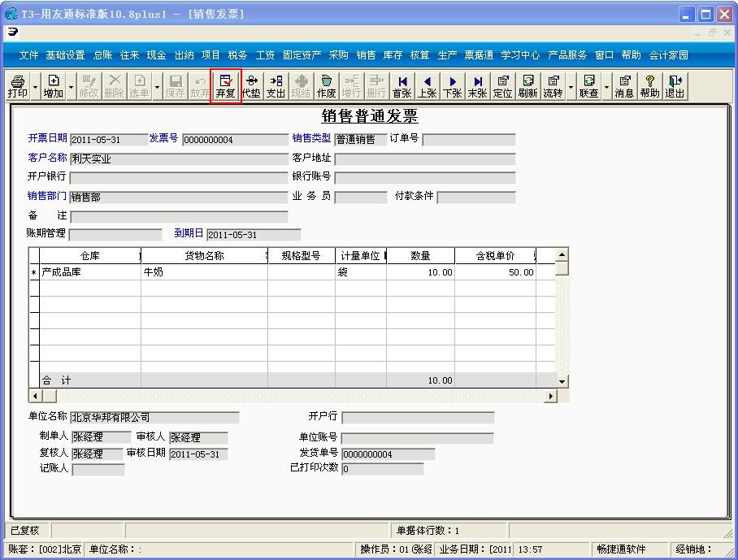Viewport: 738px width, 560px height.
Task: Open the 会计家园 menu
Action: [668, 55]
